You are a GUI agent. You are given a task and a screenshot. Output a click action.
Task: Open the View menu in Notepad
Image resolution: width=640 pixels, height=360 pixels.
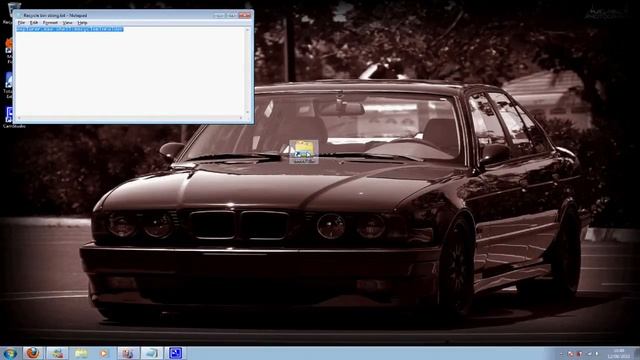(x=67, y=23)
